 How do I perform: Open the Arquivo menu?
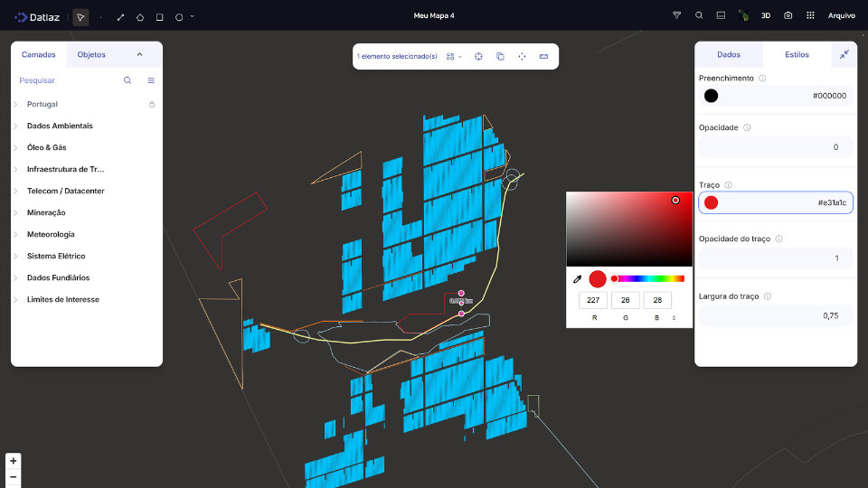(x=841, y=15)
